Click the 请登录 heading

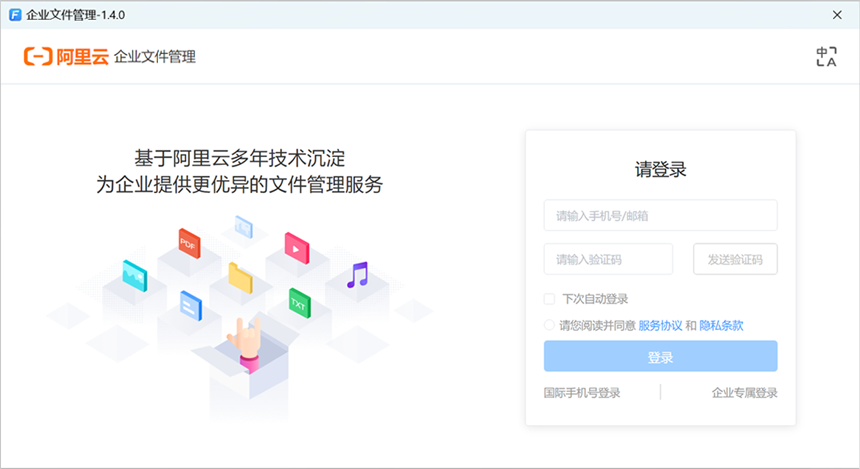660,169
